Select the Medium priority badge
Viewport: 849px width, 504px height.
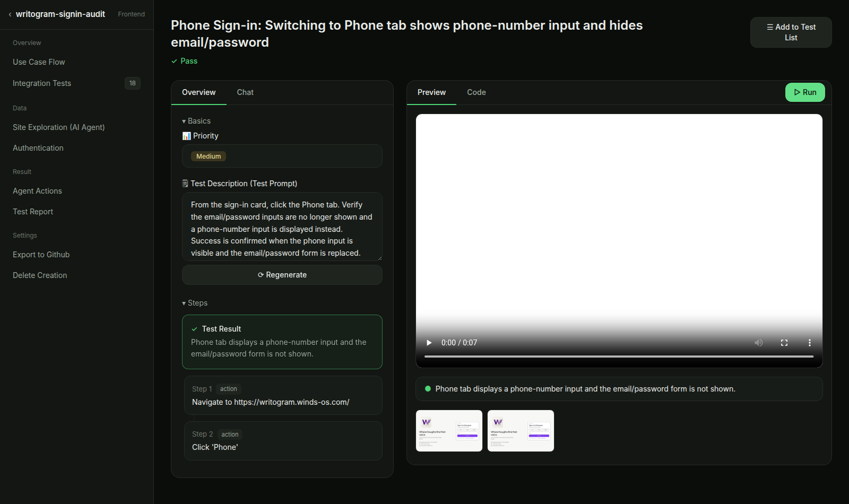[209, 157]
